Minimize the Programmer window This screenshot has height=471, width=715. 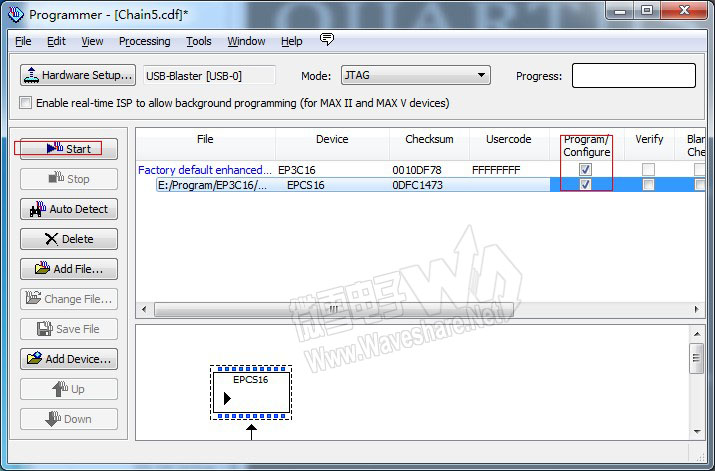coord(620,10)
